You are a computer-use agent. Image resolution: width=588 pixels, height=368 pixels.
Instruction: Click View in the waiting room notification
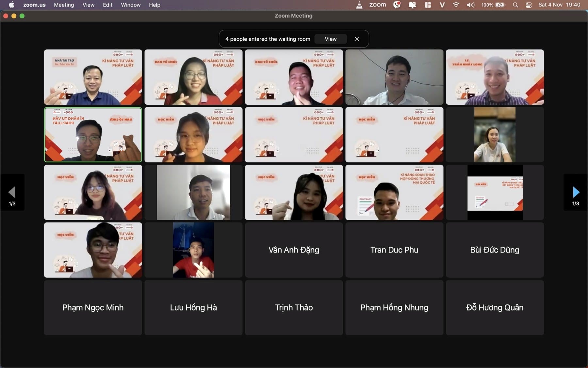click(x=330, y=39)
